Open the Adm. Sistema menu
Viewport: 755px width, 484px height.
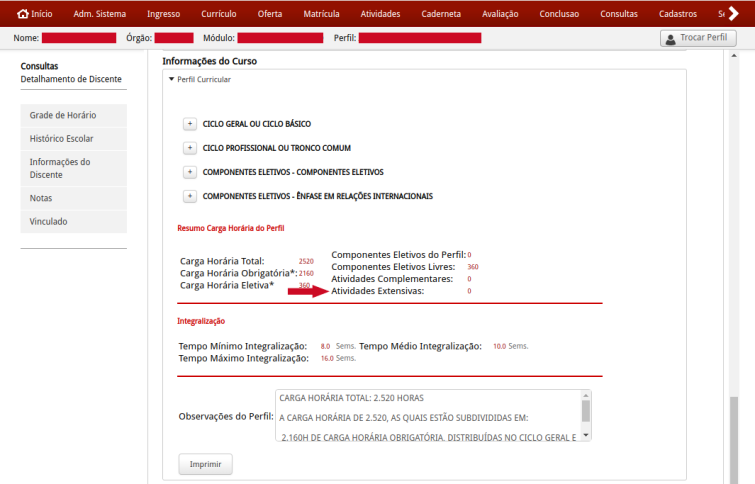coord(100,14)
